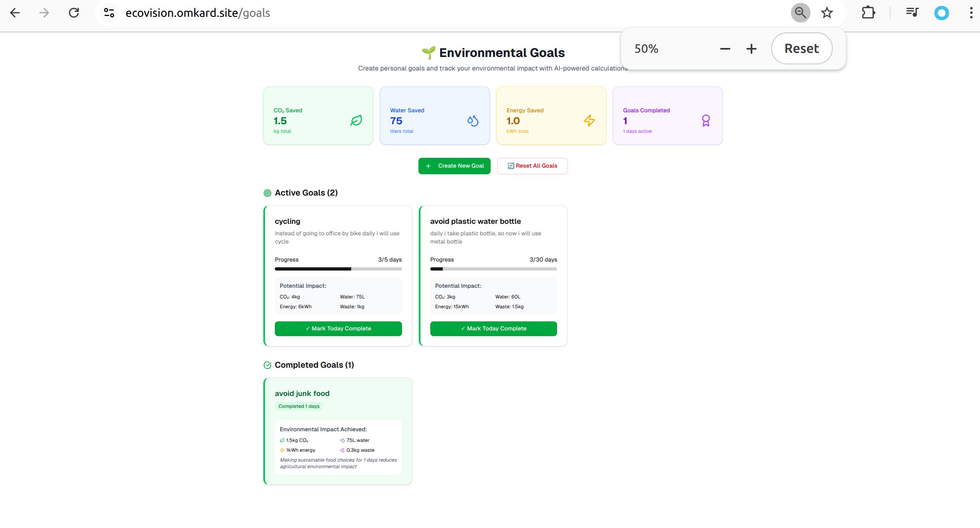Click Reset All Goals button

(x=532, y=166)
